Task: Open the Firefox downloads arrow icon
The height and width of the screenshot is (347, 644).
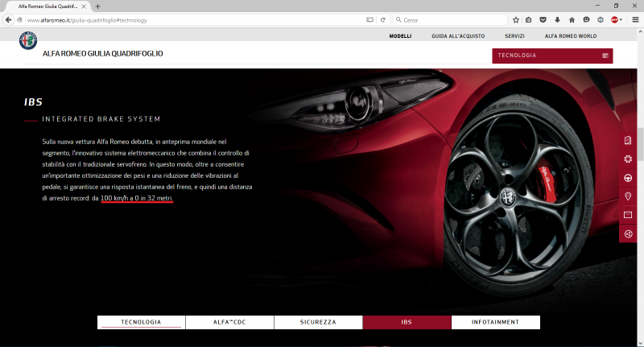Action: pyautogui.click(x=557, y=19)
